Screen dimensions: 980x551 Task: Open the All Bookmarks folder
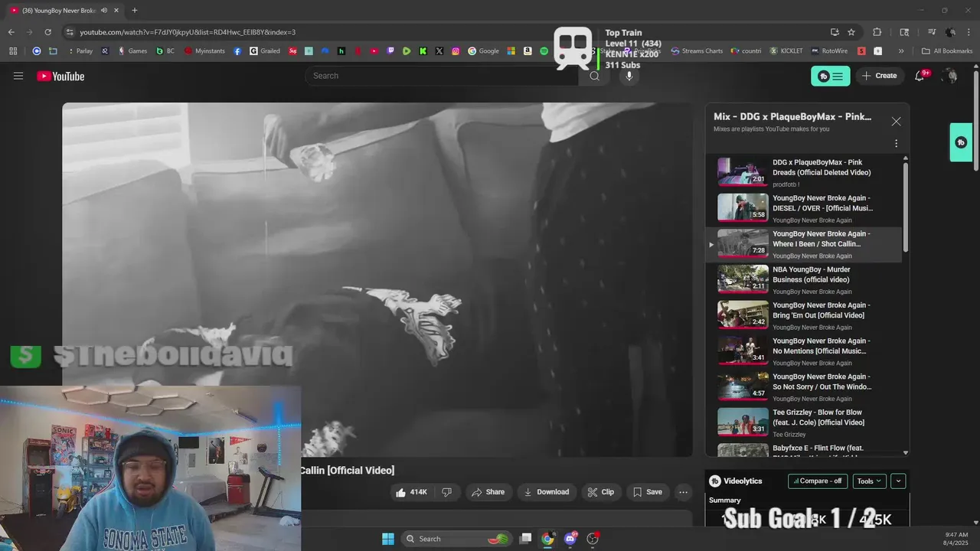pyautogui.click(x=947, y=51)
